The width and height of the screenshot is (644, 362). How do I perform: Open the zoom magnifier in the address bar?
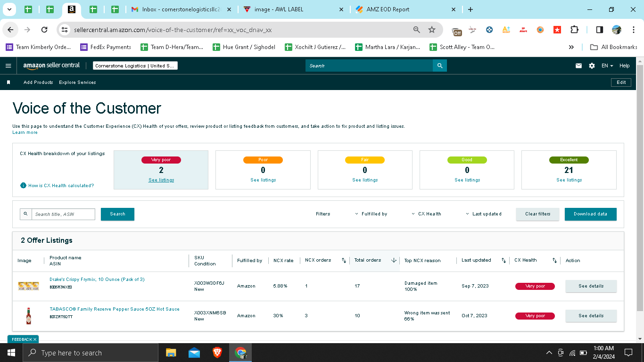[x=417, y=30]
